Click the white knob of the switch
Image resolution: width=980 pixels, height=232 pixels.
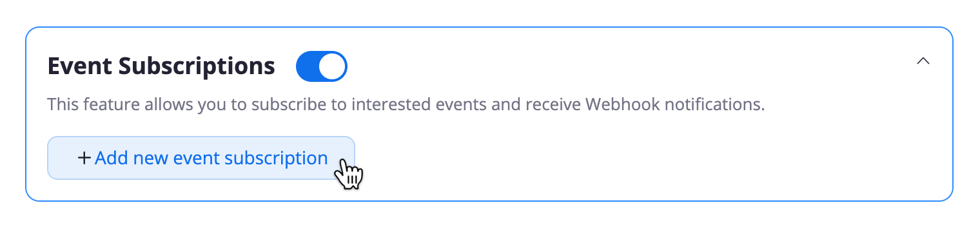pyautogui.click(x=332, y=66)
